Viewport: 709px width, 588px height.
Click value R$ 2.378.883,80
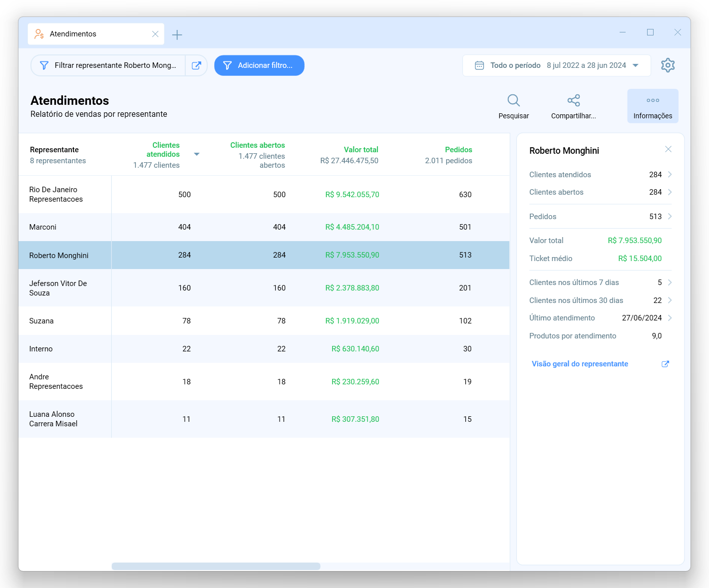[352, 288]
